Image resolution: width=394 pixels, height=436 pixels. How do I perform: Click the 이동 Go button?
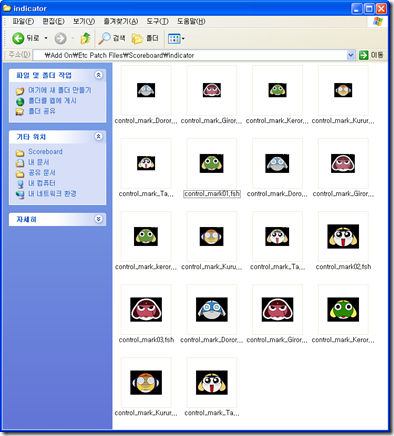[x=371, y=55]
